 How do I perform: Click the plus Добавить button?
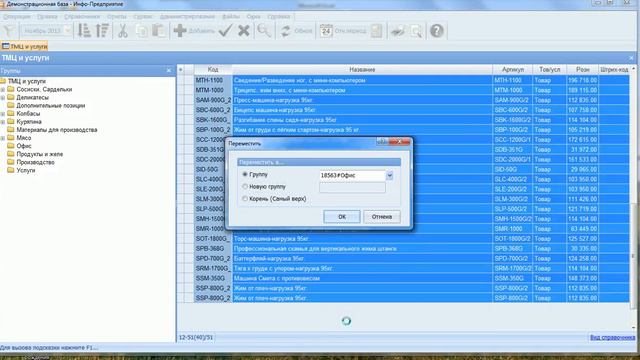[x=193, y=31]
